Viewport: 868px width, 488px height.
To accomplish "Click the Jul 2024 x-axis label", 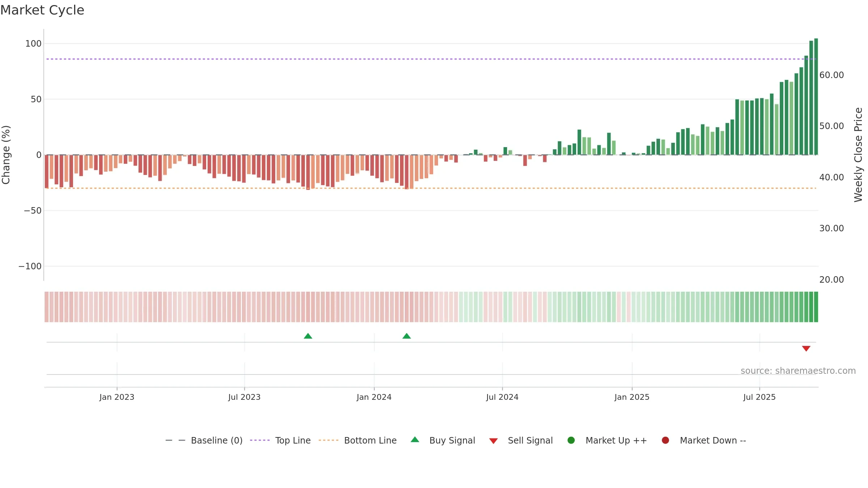I will click(x=502, y=397).
